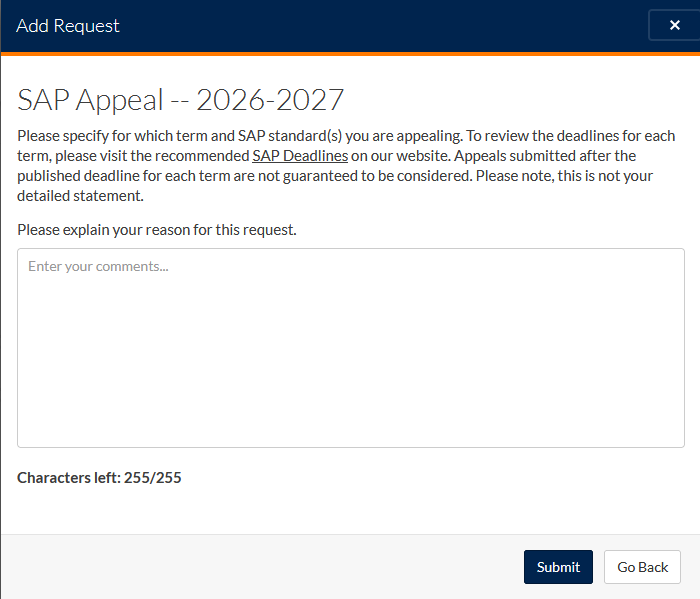
Task: Click the '255/255' number in character counter
Action: (x=153, y=478)
